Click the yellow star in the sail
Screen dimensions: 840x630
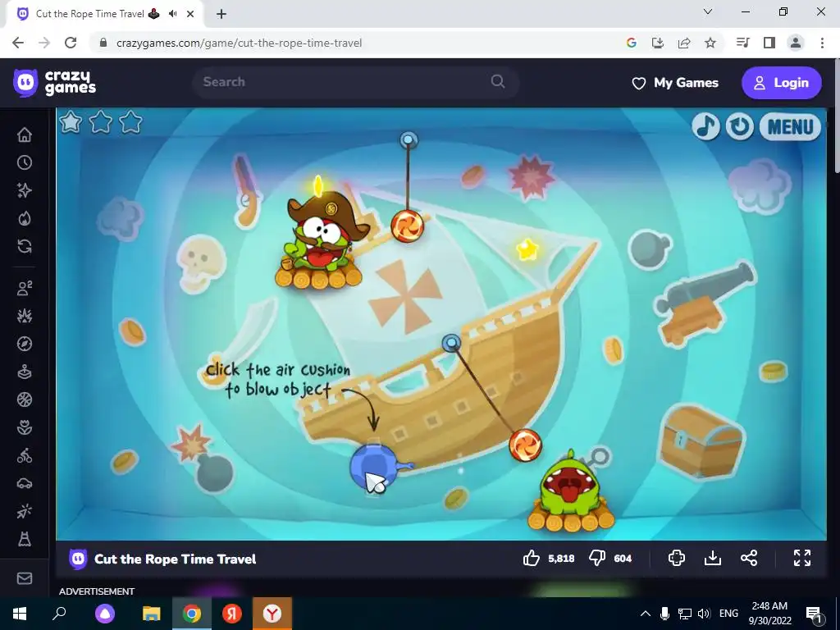pos(527,249)
